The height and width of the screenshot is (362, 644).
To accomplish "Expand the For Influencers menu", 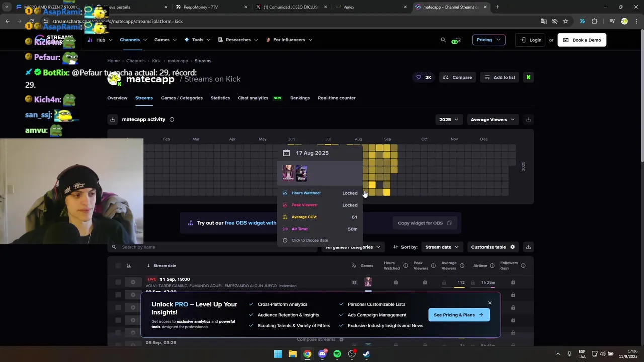I will click(x=289, y=40).
